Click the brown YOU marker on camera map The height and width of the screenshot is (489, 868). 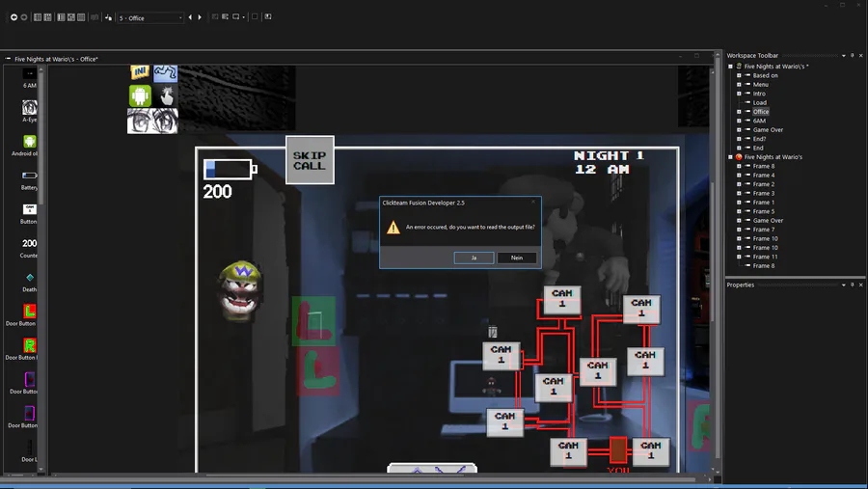pos(618,449)
